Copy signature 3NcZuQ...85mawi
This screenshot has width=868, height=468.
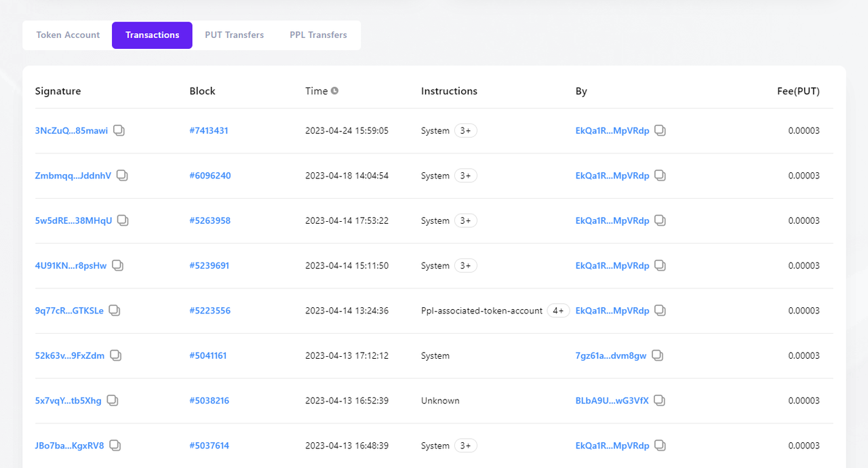pyautogui.click(x=119, y=131)
